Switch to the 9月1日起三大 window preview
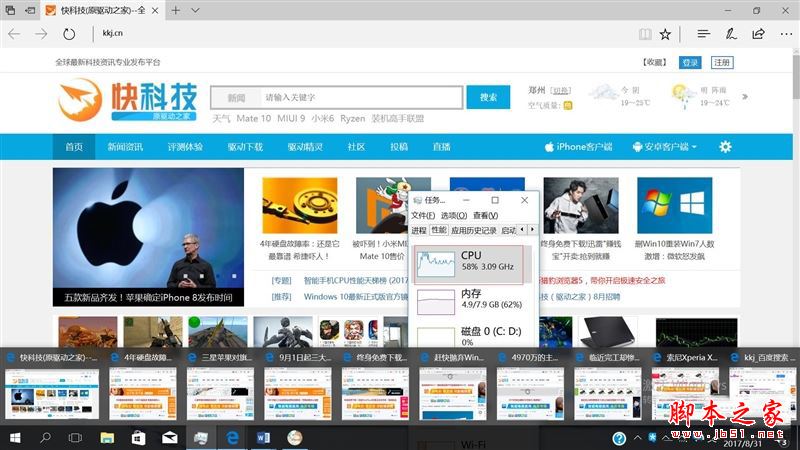 [297, 386]
